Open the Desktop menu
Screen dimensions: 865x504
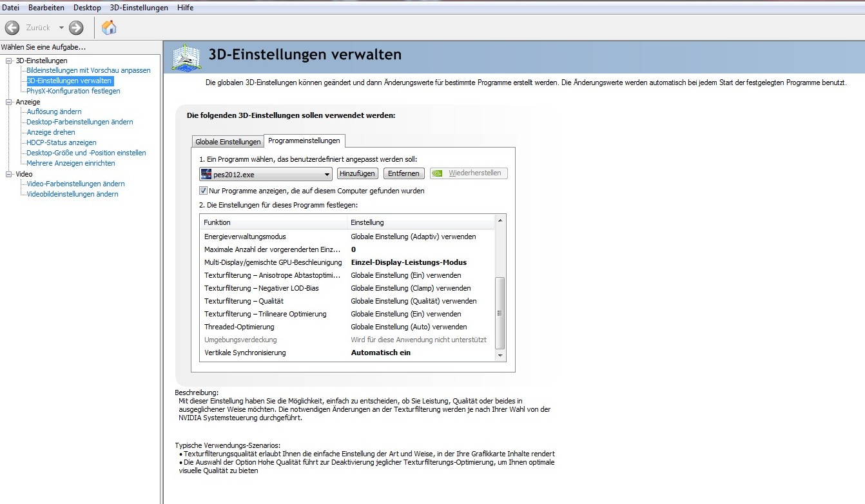click(x=87, y=8)
